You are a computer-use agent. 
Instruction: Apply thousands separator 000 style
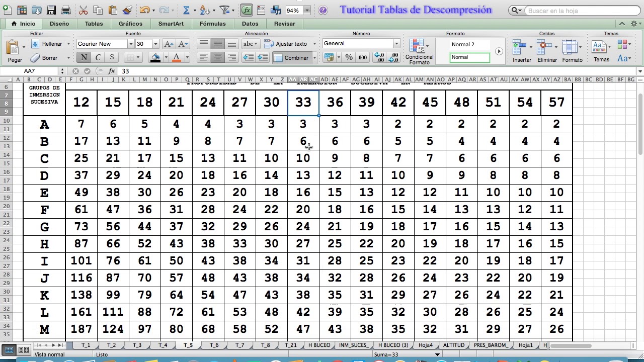pos(363,57)
